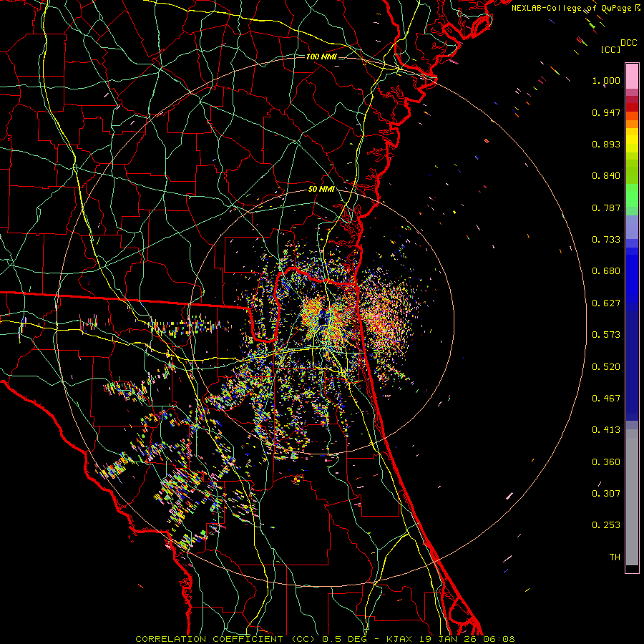This screenshot has width=644, height=644.
Task: Select the 100 NMI range ring label
Action: 321,57
